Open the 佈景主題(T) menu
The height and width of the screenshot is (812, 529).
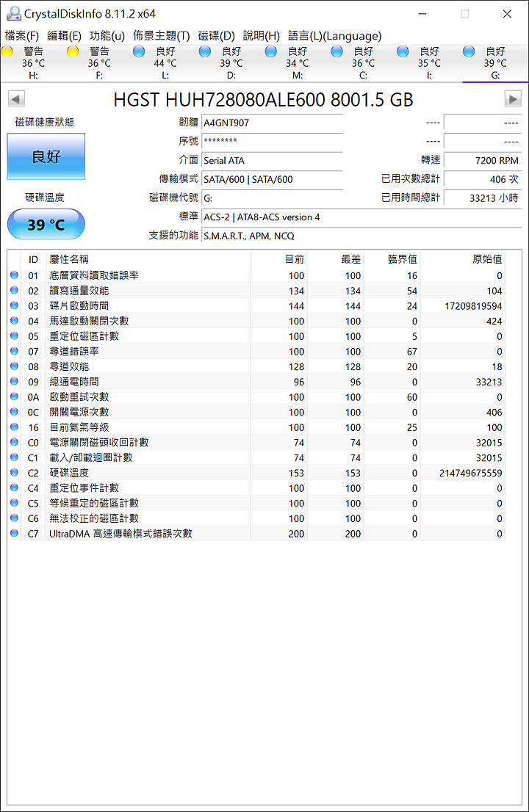point(161,36)
